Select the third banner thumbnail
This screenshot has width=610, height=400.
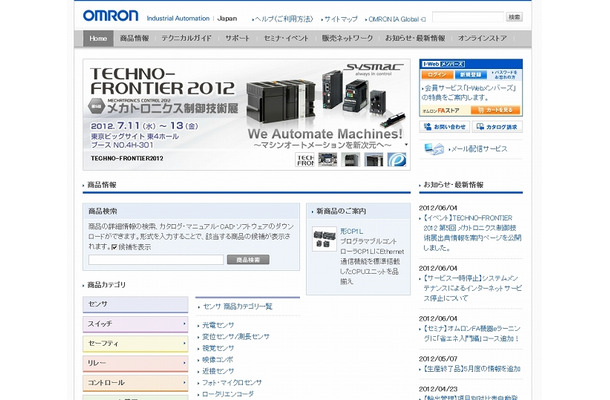coord(351,160)
